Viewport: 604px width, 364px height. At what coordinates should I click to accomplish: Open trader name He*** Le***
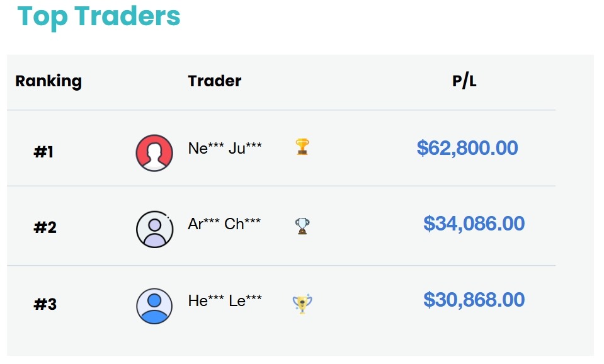point(225,300)
